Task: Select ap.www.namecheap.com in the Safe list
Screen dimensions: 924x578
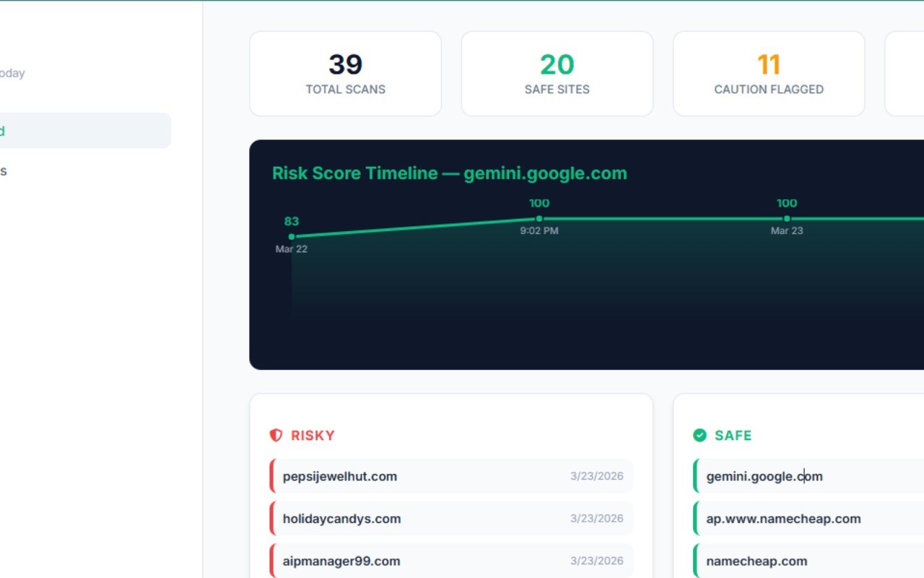Action: pyautogui.click(x=808, y=519)
